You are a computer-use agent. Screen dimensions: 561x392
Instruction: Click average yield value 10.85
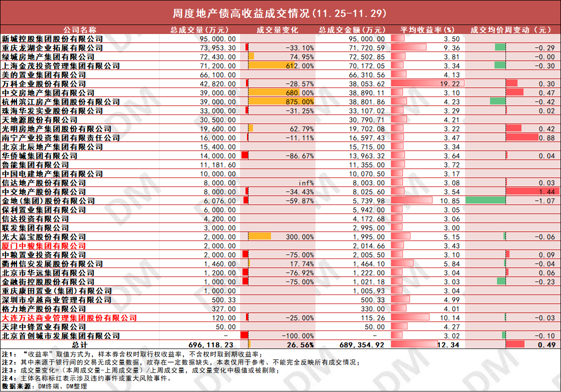[x=449, y=200]
